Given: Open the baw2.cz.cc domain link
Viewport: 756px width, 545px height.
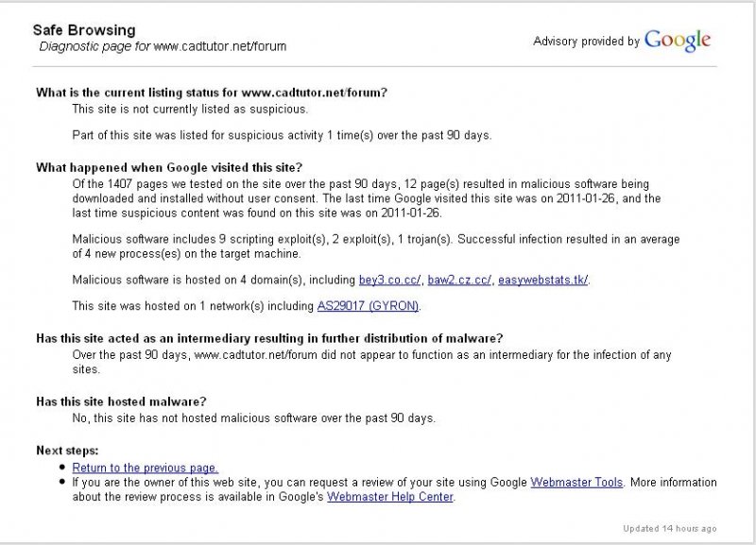Looking at the screenshot, I should (459, 280).
